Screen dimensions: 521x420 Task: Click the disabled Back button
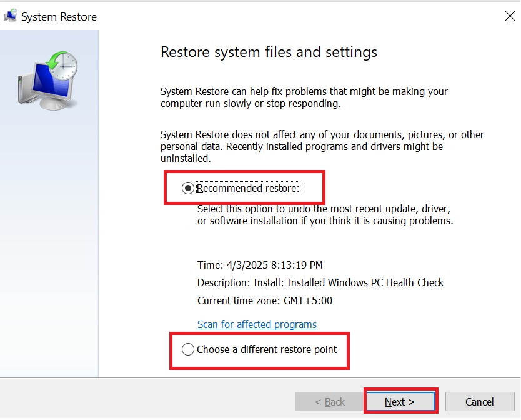(329, 401)
